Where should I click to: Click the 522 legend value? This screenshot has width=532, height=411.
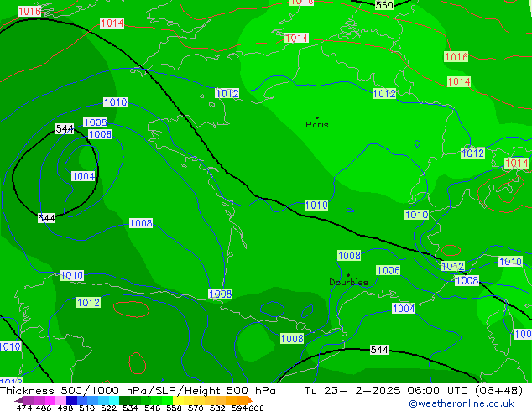(108, 408)
